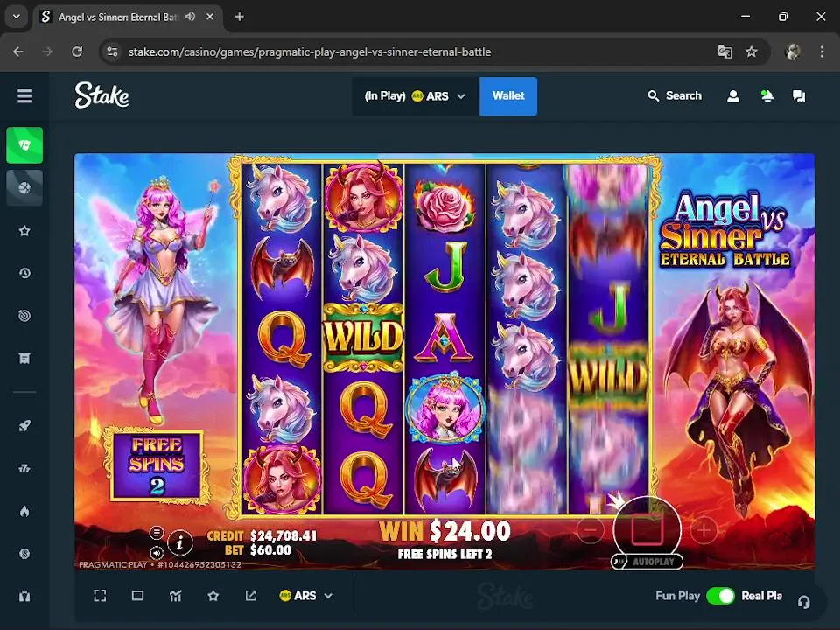Enable theatre mode rectangle icon
Image resolution: width=840 pixels, height=630 pixels.
(137, 596)
